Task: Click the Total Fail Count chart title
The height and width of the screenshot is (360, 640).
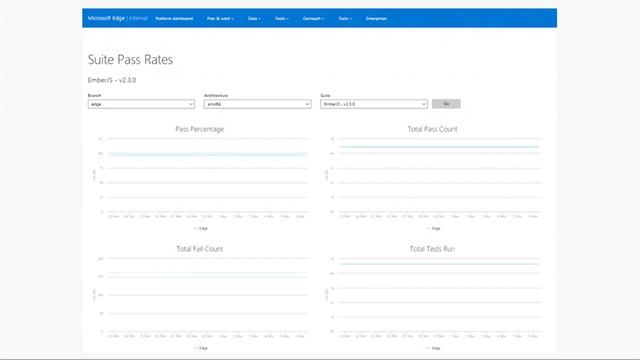Action: pos(200,249)
